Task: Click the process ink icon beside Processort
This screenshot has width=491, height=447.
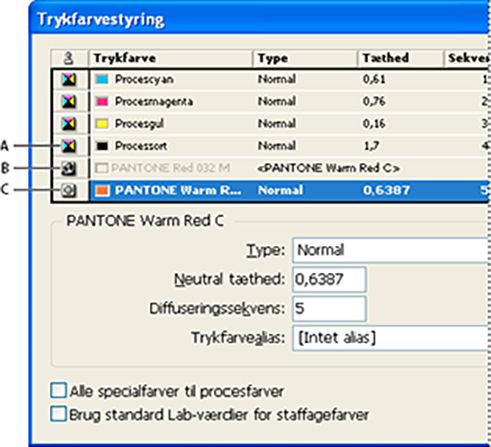Action: point(69,146)
